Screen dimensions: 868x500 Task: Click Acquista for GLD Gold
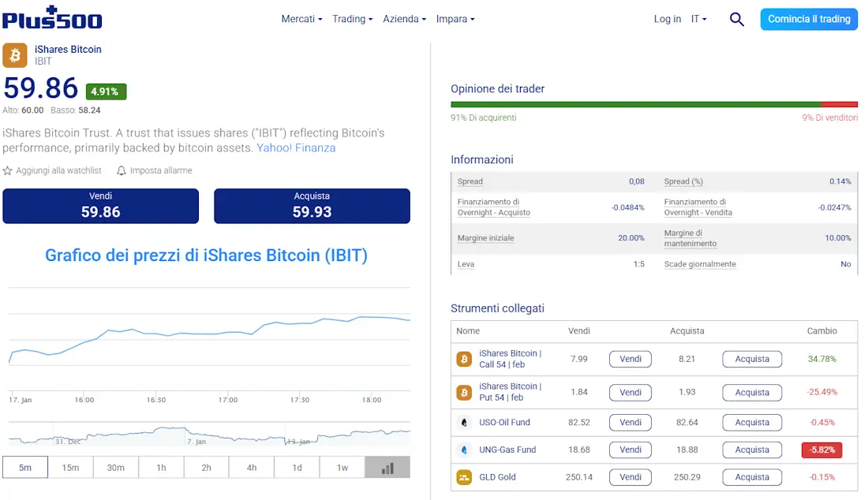pos(752,477)
